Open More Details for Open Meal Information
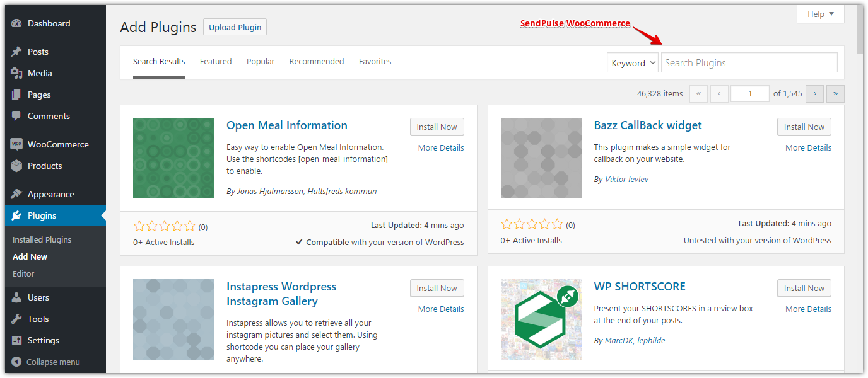This screenshot has height=378, width=868. point(441,148)
